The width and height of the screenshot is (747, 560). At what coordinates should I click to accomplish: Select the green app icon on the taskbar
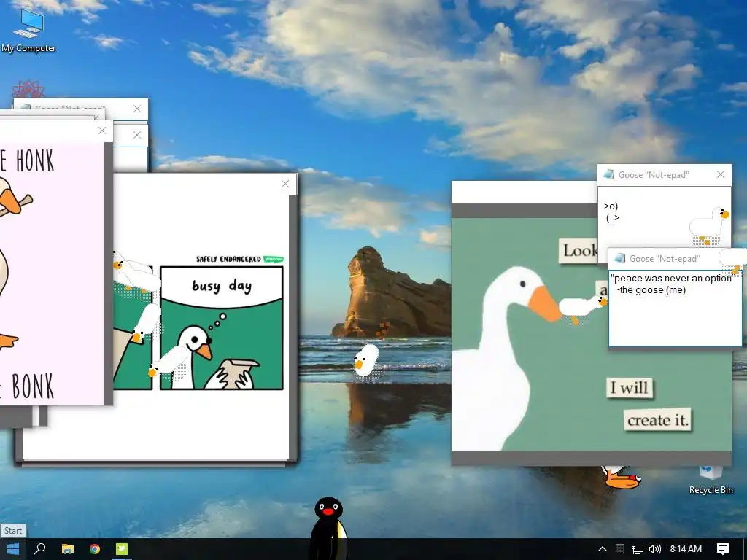[122, 549]
